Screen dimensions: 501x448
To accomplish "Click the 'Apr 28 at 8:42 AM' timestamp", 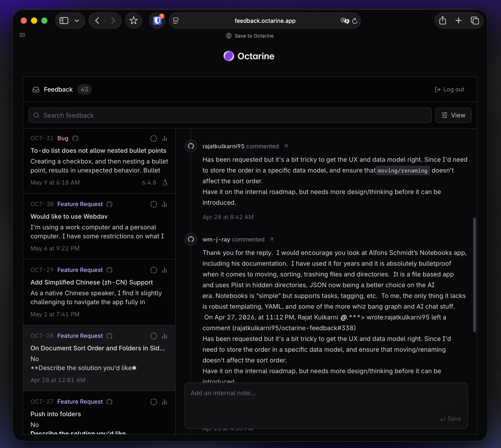I will (x=228, y=217).
